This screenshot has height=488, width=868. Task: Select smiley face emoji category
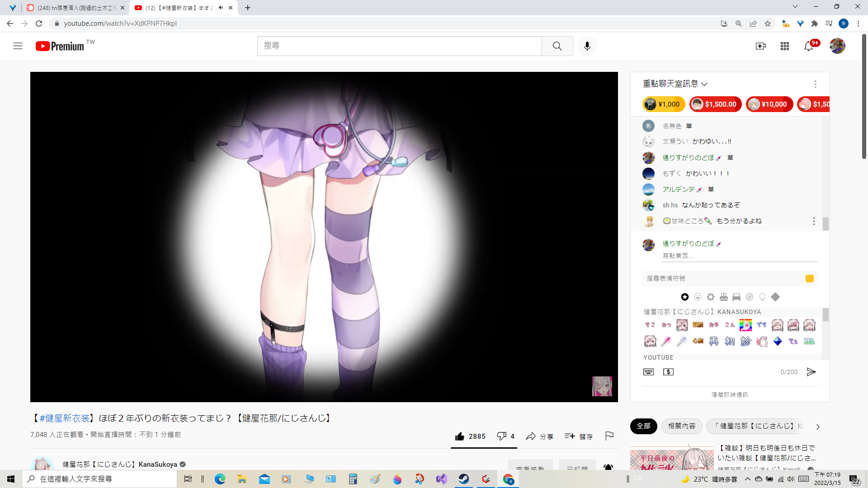pos(698,297)
